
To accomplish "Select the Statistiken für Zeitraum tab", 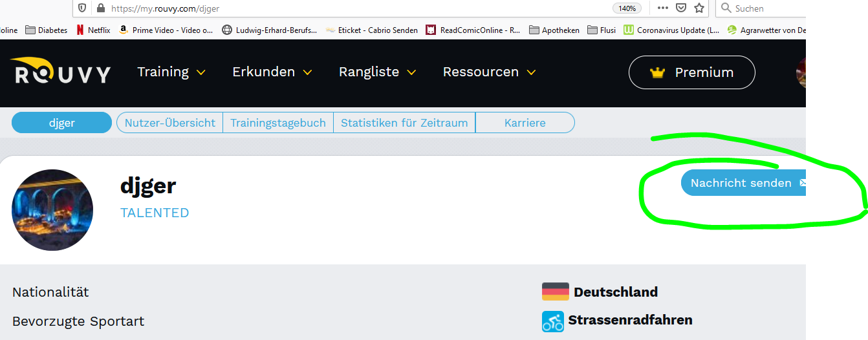I will 404,123.
